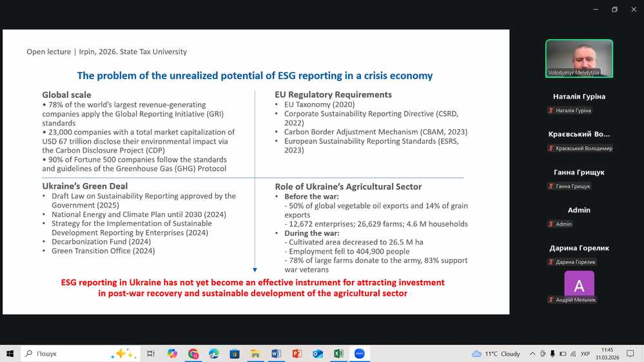Switch keyboard language indicator УКР

(585, 354)
